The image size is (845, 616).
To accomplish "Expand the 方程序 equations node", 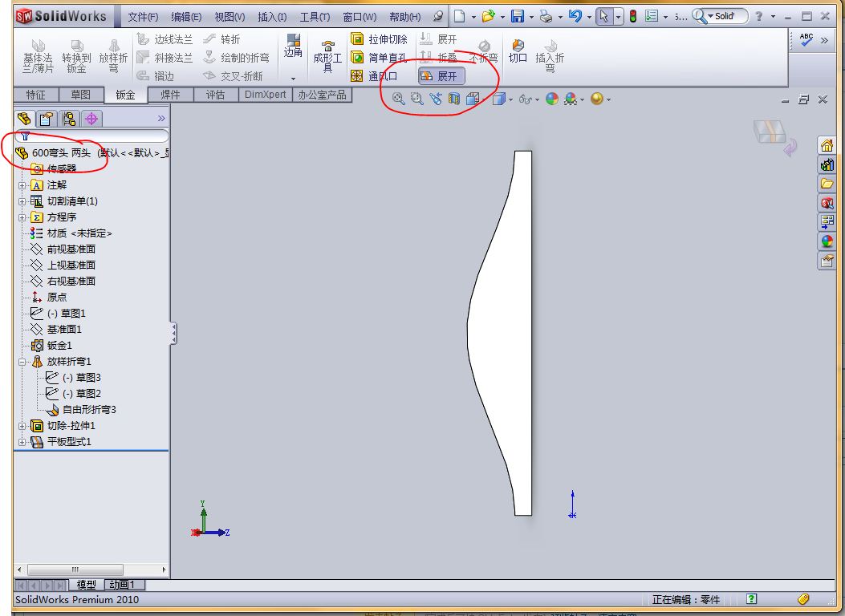I will (x=22, y=217).
